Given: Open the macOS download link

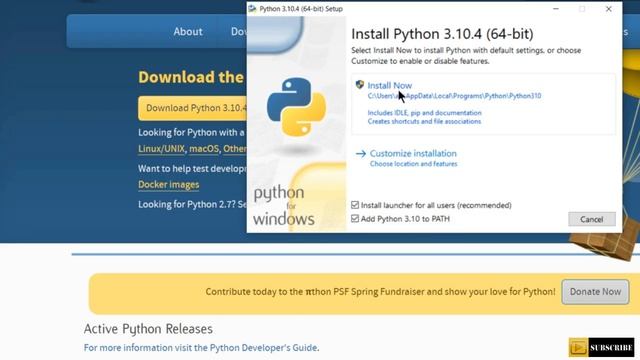Looking at the screenshot, I should click(x=204, y=149).
